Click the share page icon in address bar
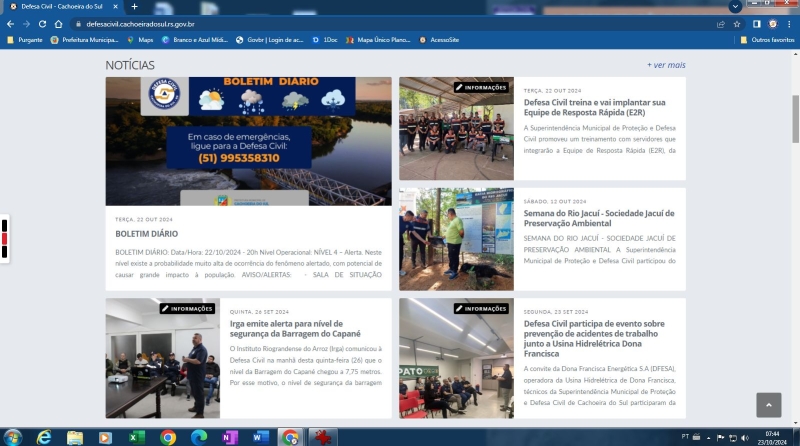Screen dimensions: 800x446 pos(721,23)
